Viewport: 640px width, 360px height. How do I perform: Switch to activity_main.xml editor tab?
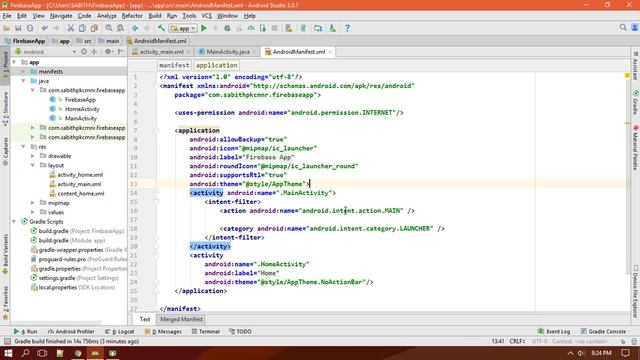tap(161, 52)
